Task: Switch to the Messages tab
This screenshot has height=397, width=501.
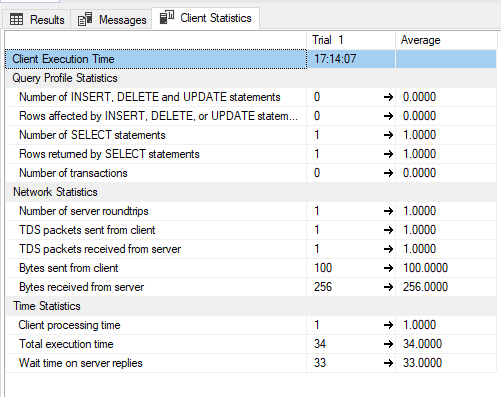Action: point(112,19)
